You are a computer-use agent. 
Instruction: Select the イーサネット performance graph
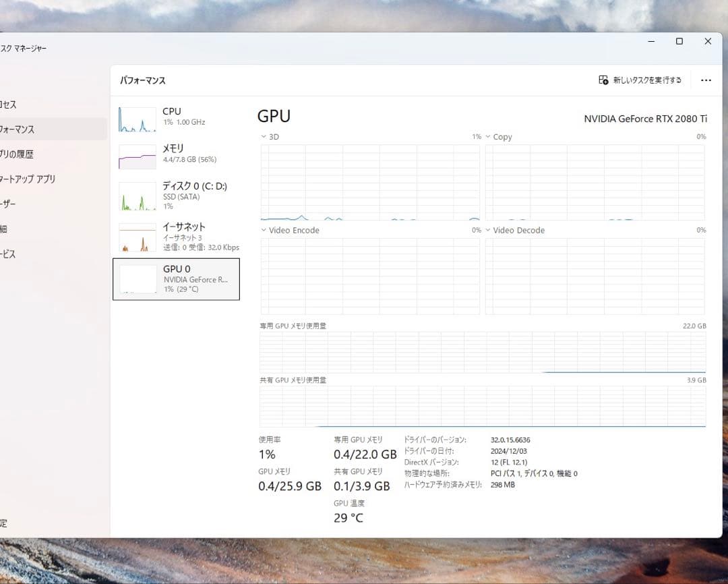(x=175, y=236)
